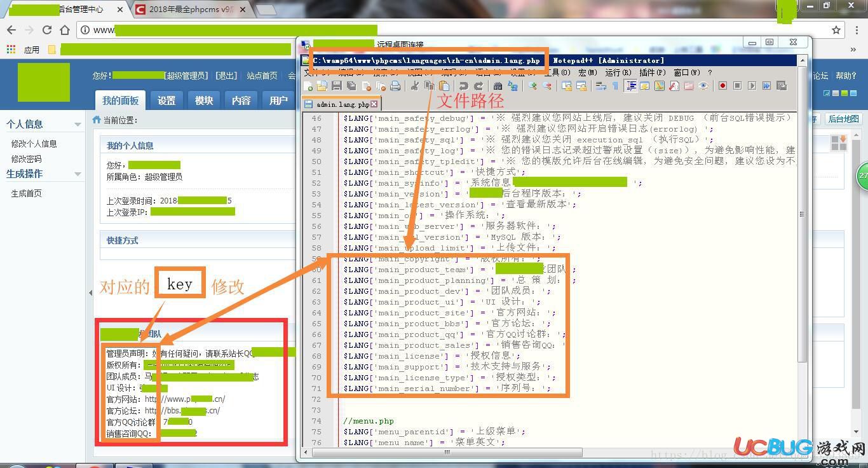The image size is (868, 468).
Task: Toggle synchronized vertical scrolling icon
Action: pyautogui.click(x=567, y=86)
